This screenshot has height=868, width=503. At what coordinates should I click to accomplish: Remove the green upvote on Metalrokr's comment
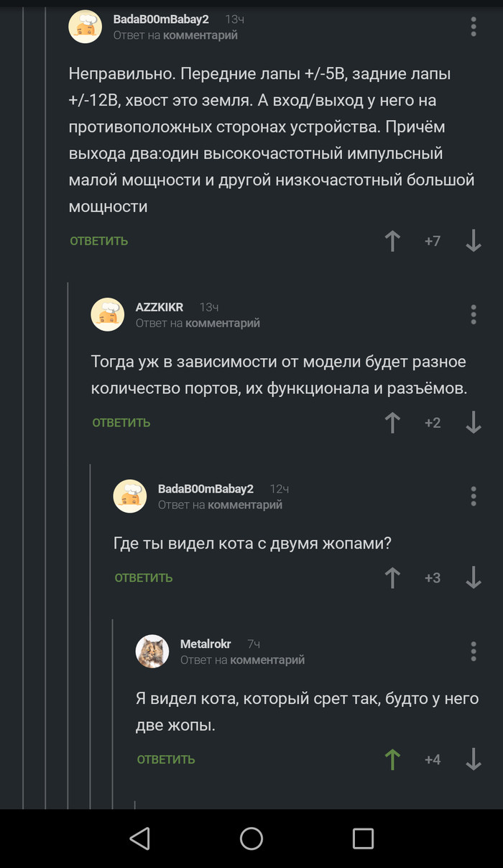392,759
